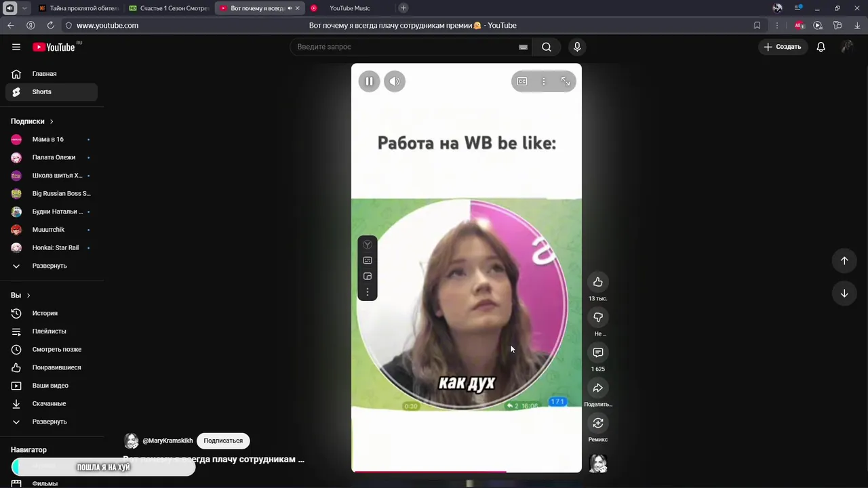Like the Short with 13 тыс. likes
This screenshot has height=488, width=868.
pyautogui.click(x=598, y=282)
